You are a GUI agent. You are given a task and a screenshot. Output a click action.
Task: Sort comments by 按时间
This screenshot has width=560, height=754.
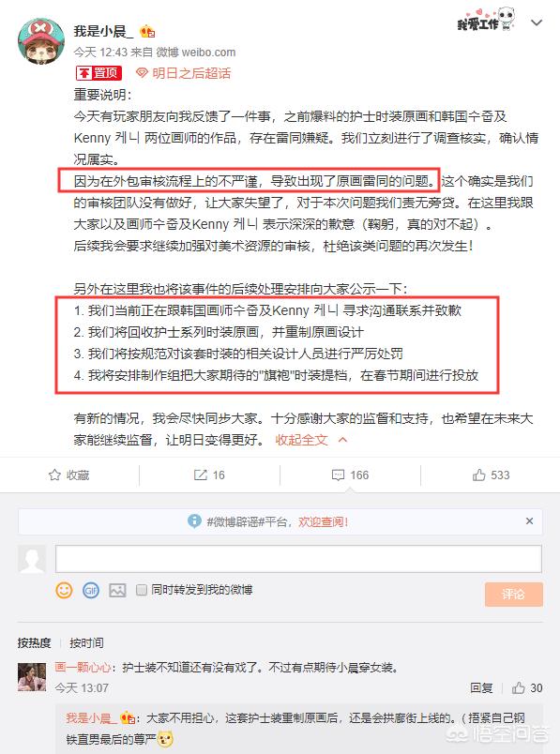coord(86,643)
